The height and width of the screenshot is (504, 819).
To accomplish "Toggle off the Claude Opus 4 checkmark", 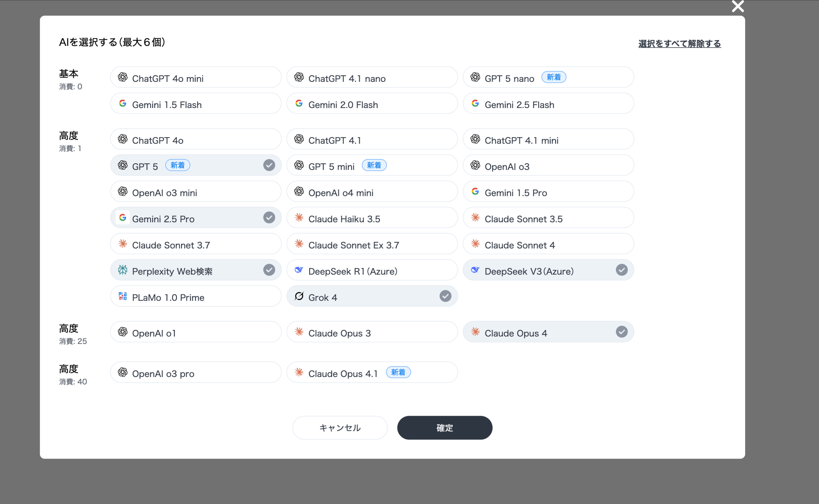I will click(x=622, y=332).
